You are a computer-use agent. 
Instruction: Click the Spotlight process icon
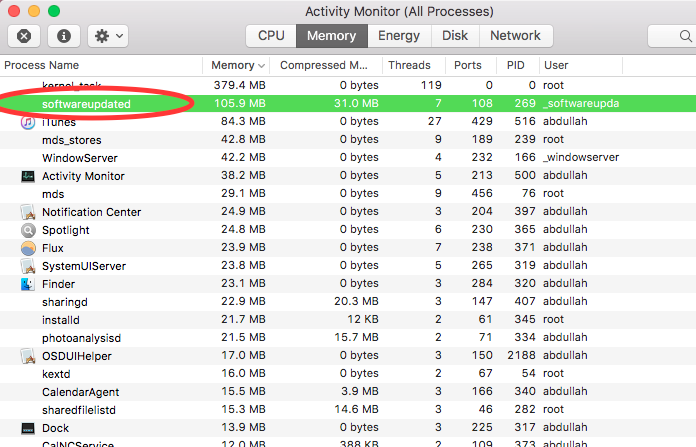pos(28,230)
